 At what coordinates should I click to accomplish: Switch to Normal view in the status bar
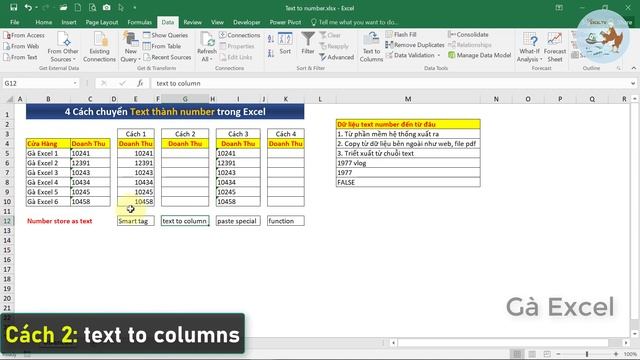[517, 354]
